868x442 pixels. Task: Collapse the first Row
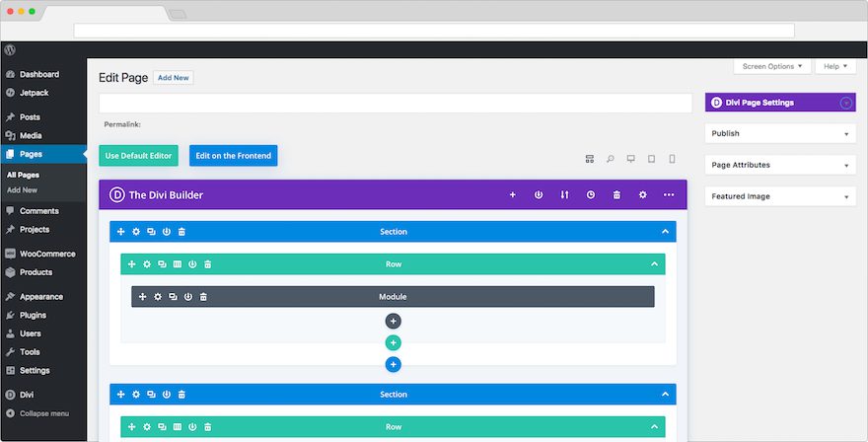[654, 264]
